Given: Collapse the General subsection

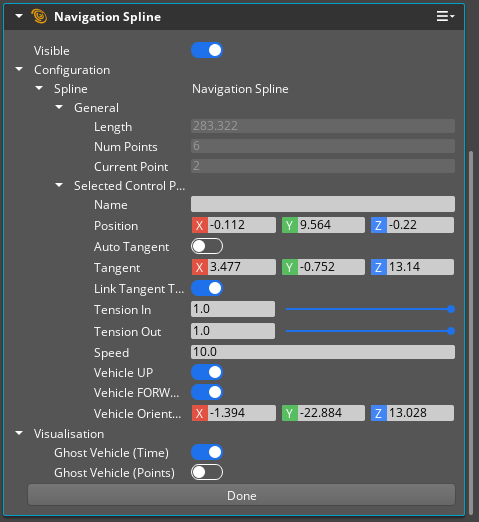Looking at the screenshot, I should [59, 107].
